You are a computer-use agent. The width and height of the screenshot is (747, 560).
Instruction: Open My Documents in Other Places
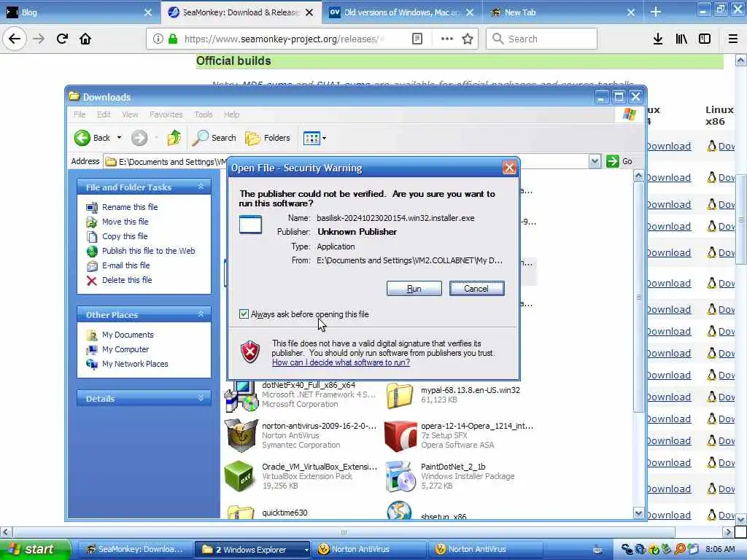click(128, 335)
